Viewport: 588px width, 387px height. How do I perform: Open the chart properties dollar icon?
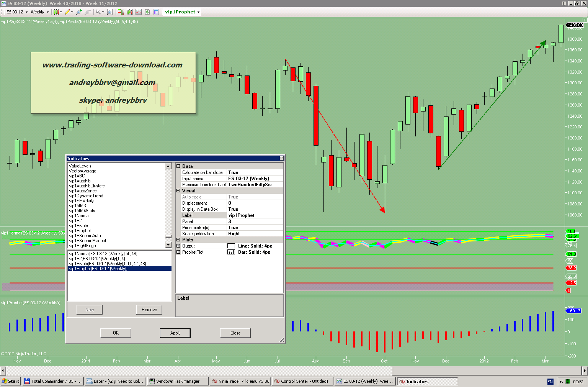coord(147,12)
